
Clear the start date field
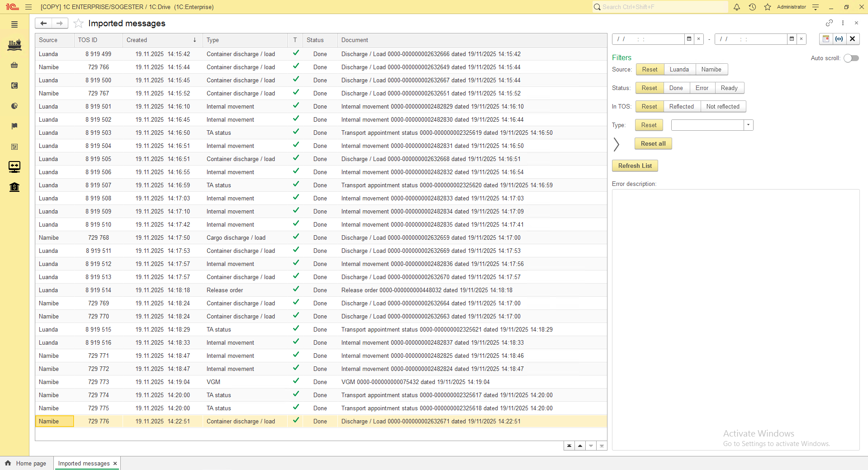[698, 39]
